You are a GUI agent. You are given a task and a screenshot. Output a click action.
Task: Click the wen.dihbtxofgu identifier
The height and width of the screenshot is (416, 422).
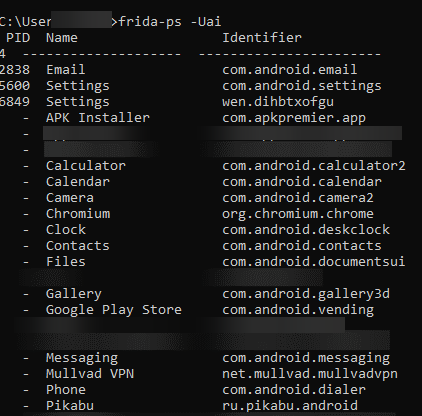(278, 102)
